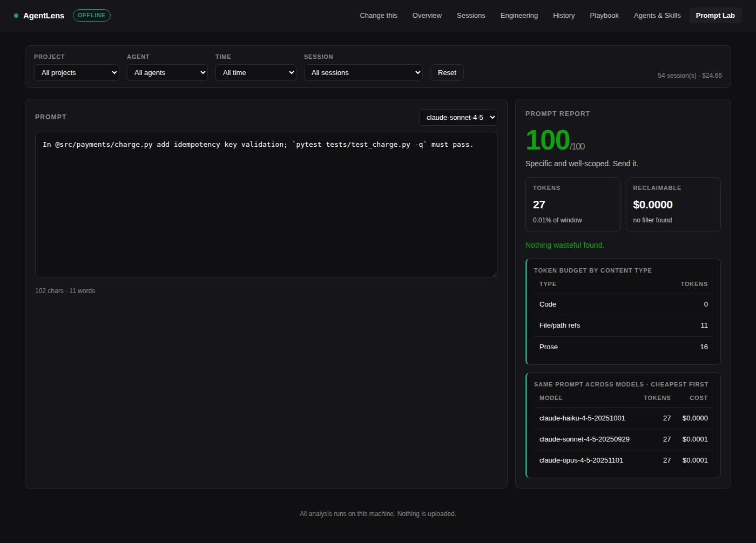Image resolution: width=756 pixels, height=543 pixels.
Task: Expand the All sessions dropdown
Action: 363,73
